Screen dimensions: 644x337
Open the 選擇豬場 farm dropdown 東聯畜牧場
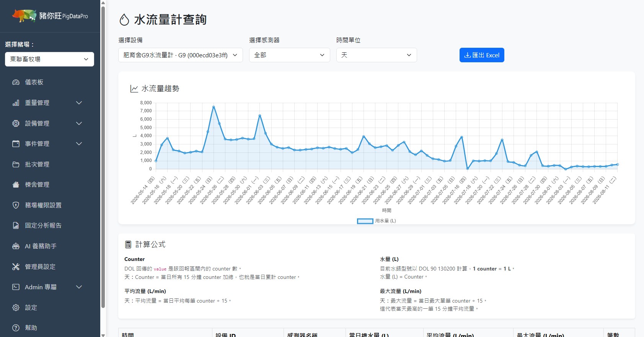pos(49,59)
